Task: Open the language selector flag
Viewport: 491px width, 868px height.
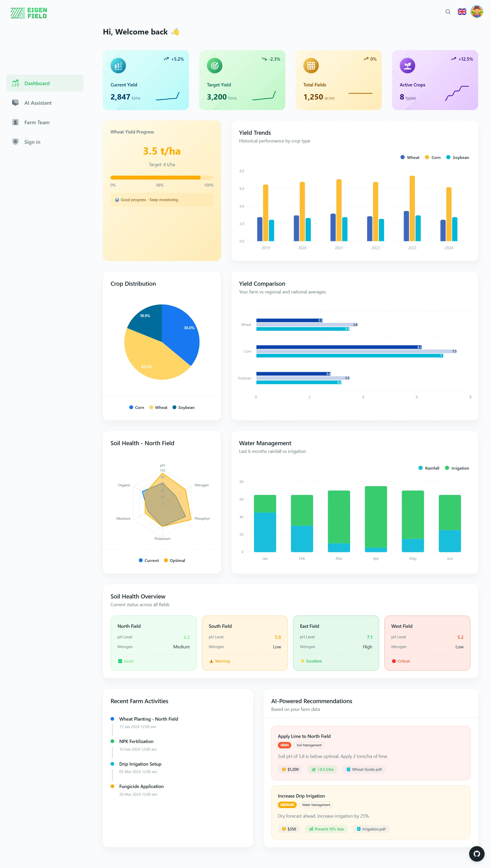Action: tap(462, 12)
